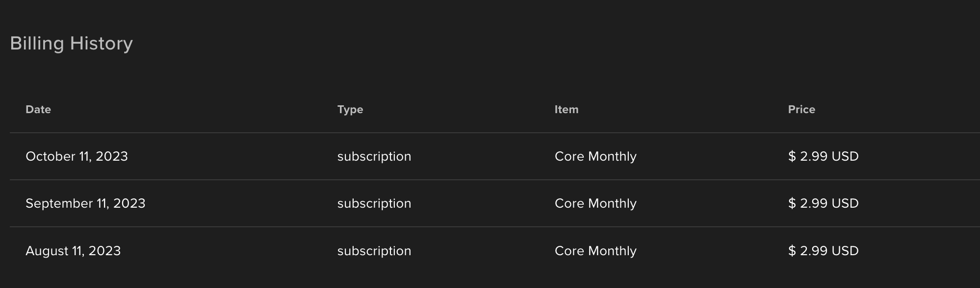This screenshot has height=288, width=980.
Task: Select Core Monthly item in September row
Action: [595, 203]
